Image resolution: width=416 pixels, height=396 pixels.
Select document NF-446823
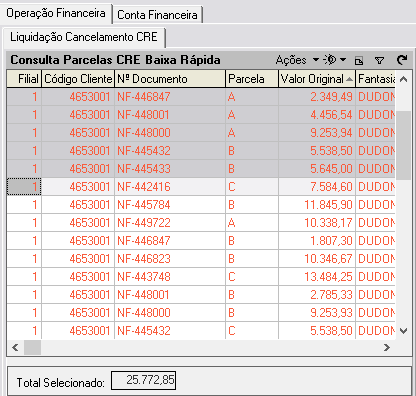pyautogui.click(x=201, y=259)
